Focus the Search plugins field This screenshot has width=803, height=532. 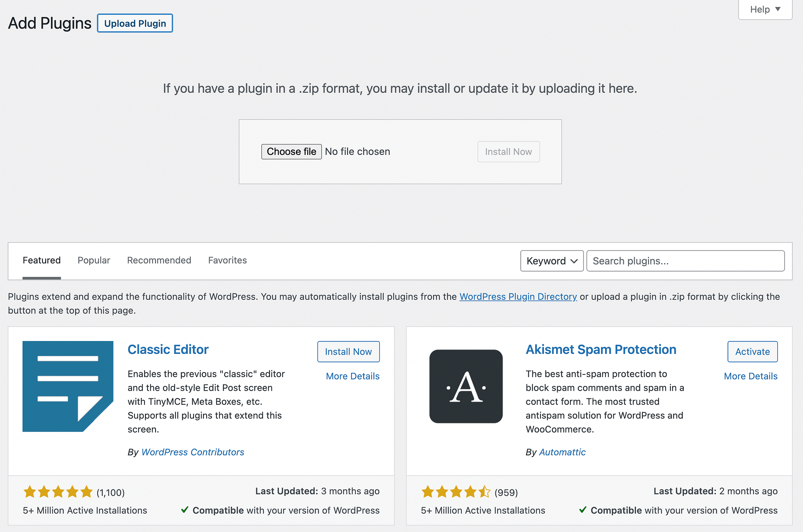click(x=686, y=261)
